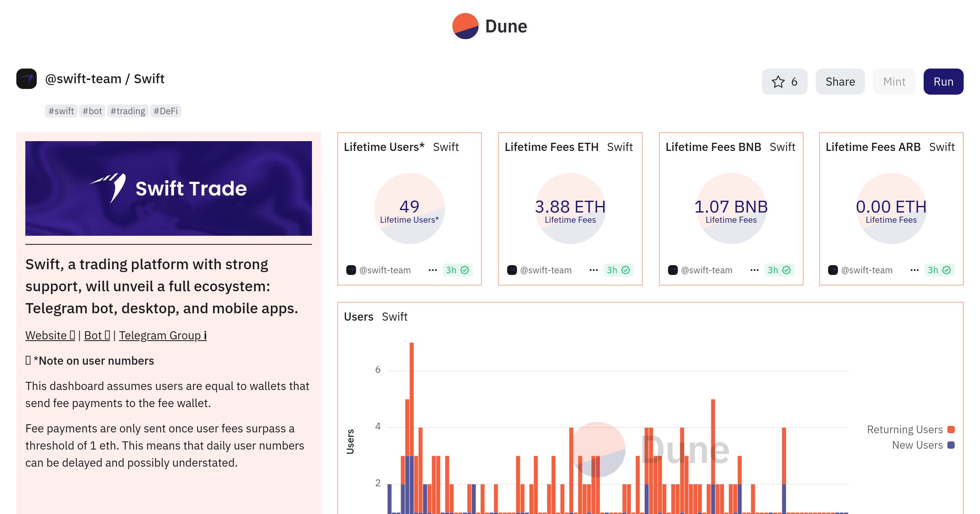Click the 3h refresh status on Lifetime Fees BNB
This screenshot has height=514, width=980.
coord(779,270)
